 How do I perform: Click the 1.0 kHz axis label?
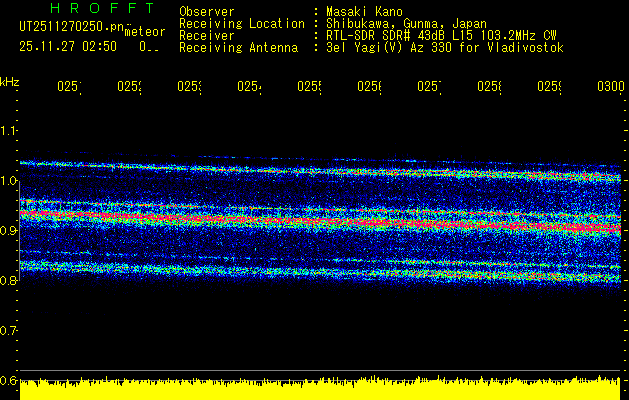pyautogui.click(x=8, y=181)
